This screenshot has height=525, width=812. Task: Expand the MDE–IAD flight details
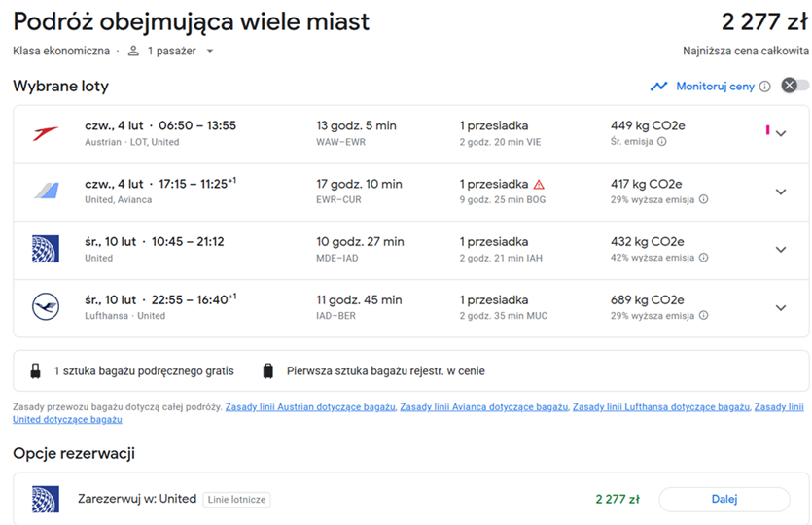pyautogui.click(x=781, y=250)
